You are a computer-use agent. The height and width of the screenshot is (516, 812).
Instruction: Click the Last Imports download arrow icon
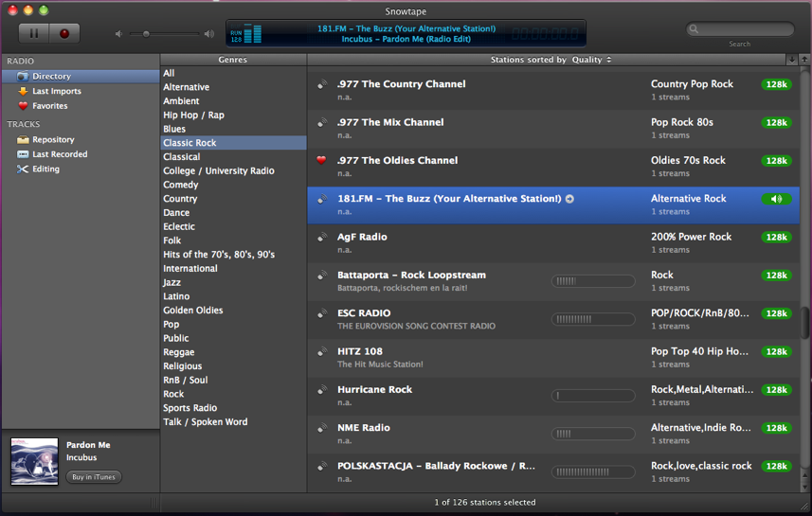point(23,92)
